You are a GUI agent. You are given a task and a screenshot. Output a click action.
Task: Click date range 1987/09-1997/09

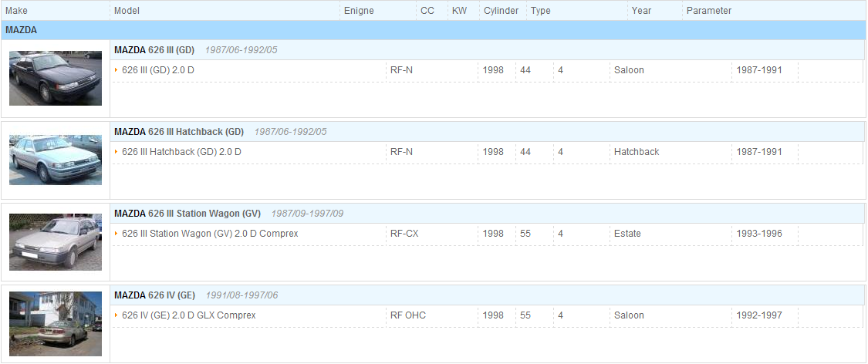coord(307,214)
